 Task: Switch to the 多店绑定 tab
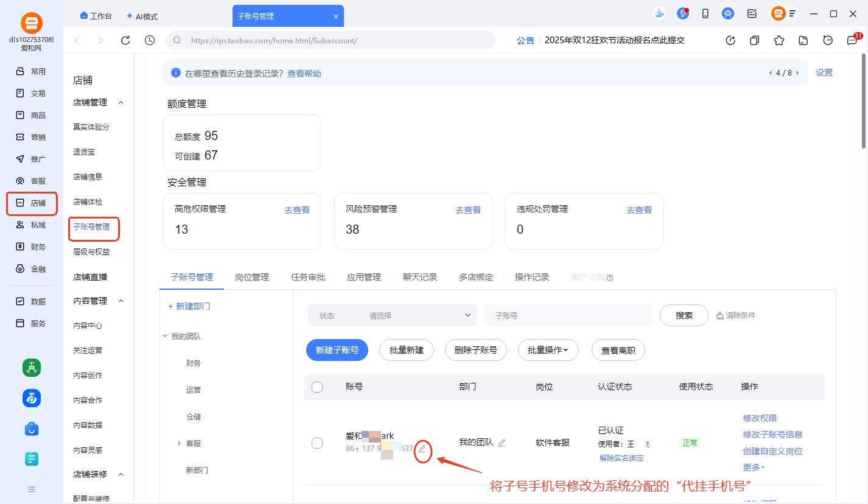[476, 277]
